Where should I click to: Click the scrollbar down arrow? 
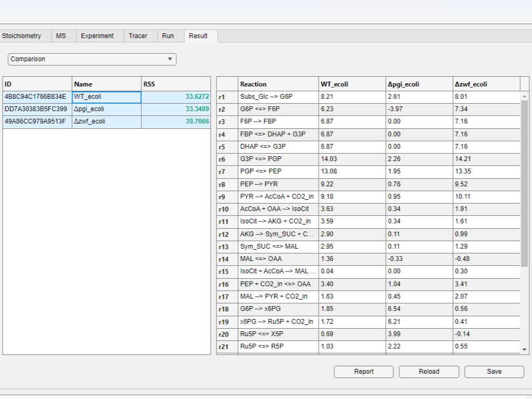coord(525,348)
